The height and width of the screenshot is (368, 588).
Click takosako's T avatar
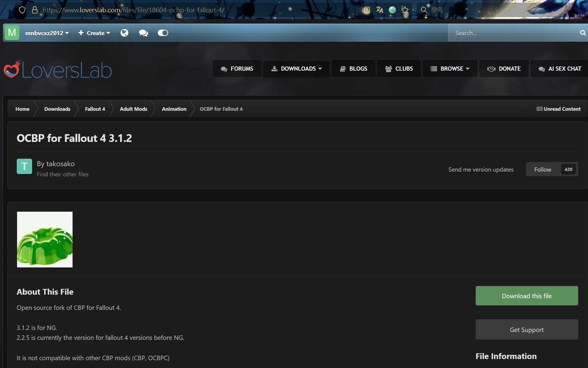point(24,166)
